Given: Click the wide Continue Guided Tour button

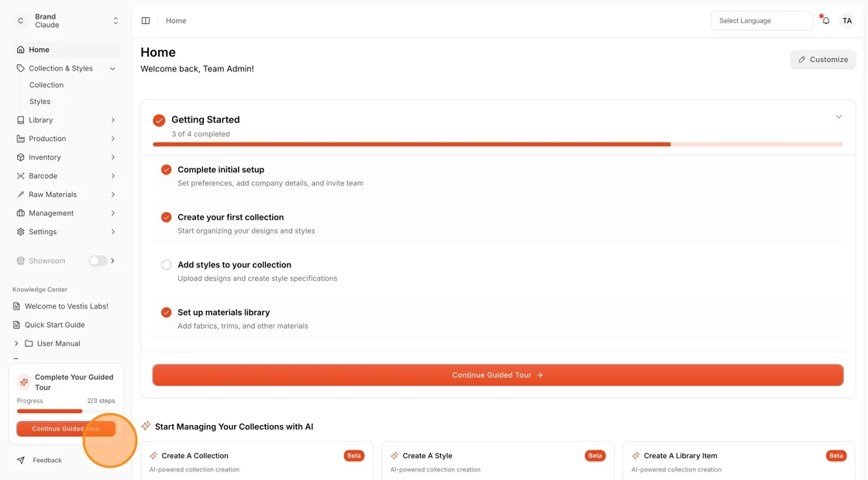Looking at the screenshot, I should coord(498,375).
